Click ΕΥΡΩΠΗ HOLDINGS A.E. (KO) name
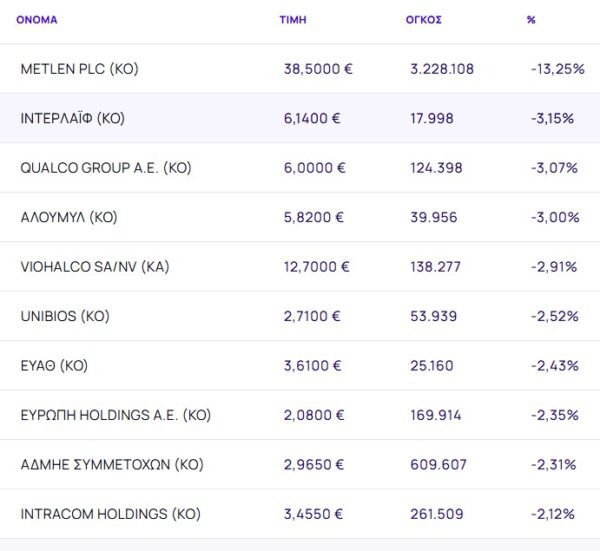Screen dimensions: 600x551 115,415
